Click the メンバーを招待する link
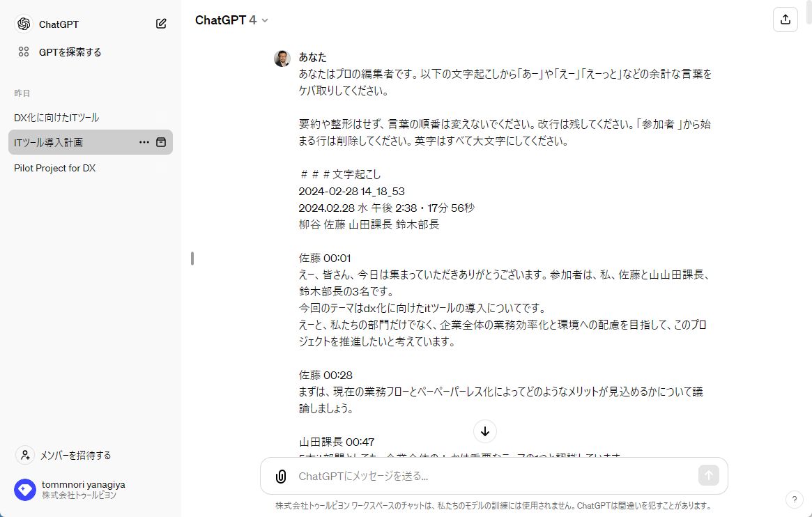The height and width of the screenshot is (517, 812). pos(75,455)
